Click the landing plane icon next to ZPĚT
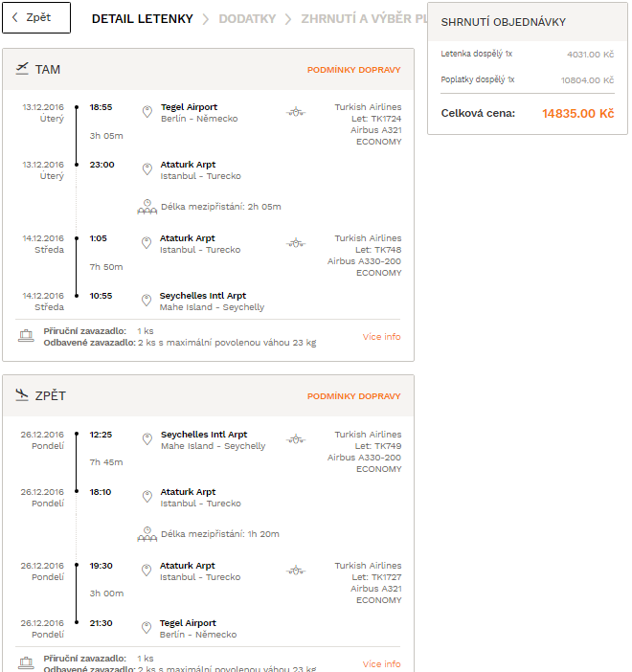Screen dimensions: 632x672 coord(22,394)
